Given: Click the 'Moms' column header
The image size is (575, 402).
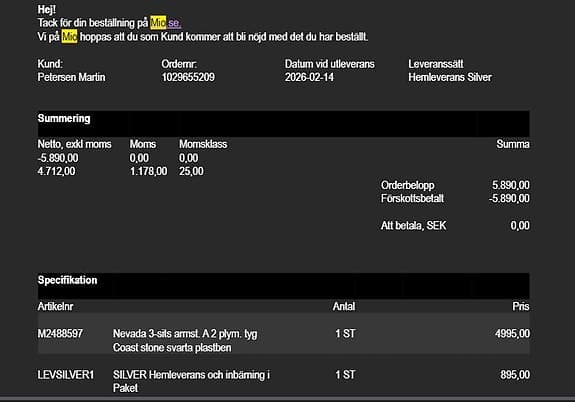Looking at the screenshot, I should point(143,144).
